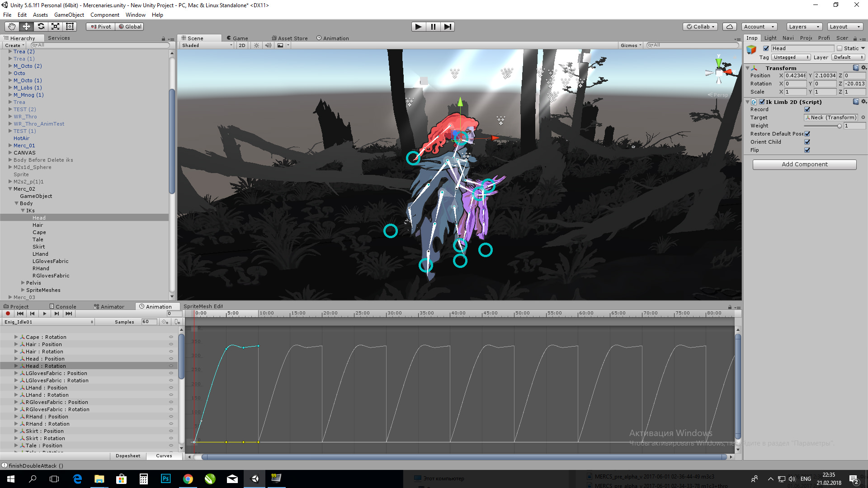
Task: Open the Layer dropdown set to Default
Action: pos(848,57)
